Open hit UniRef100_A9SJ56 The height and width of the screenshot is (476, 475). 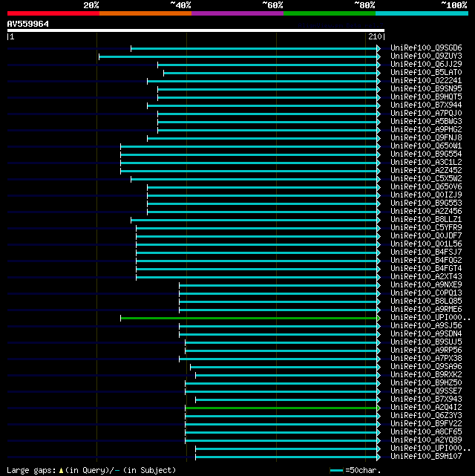point(426,326)
